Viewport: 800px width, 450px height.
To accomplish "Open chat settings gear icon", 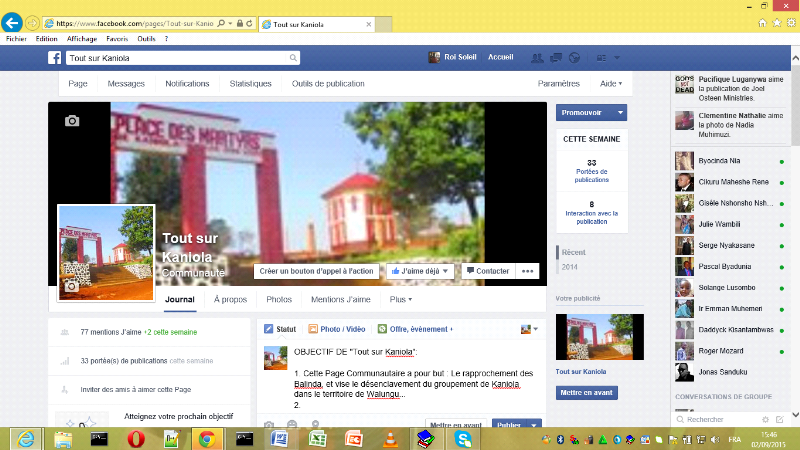I will pos(765,419).
